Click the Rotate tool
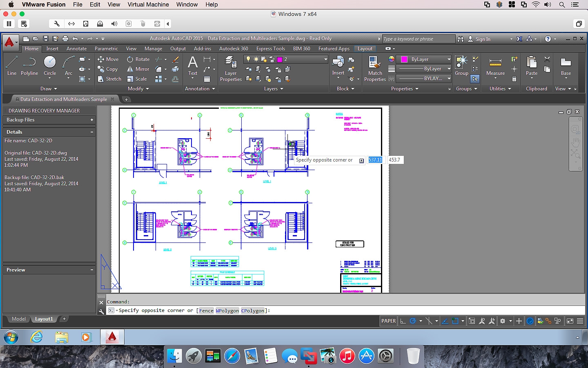This screenshot has height=368, width=588. point(138,59)
